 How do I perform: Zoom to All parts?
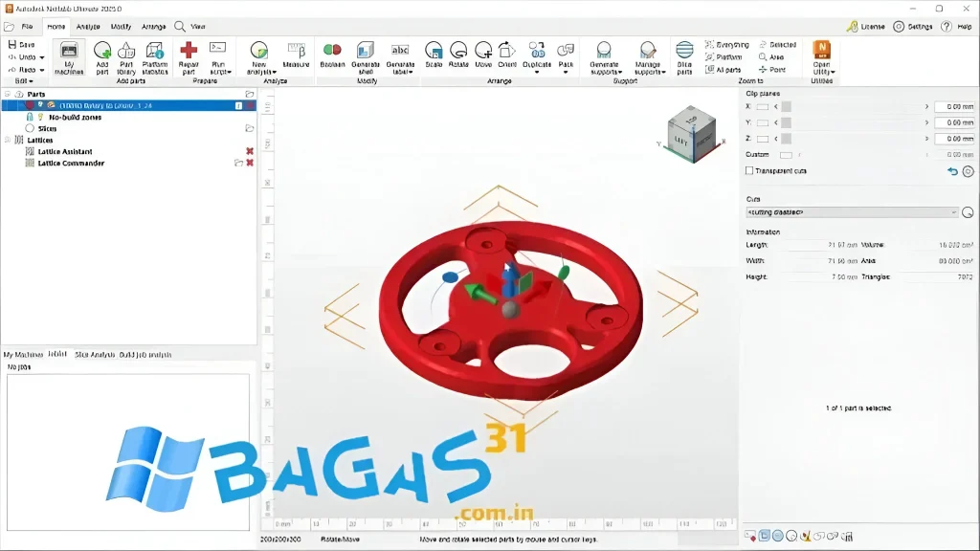[x=724, y=69]
